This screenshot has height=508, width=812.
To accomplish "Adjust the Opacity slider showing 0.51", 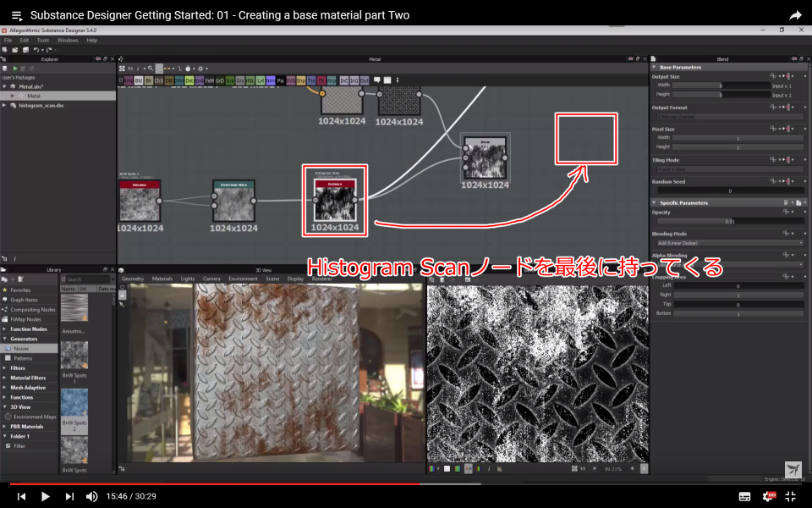I will pyautogui.click(x=730, y=221).
